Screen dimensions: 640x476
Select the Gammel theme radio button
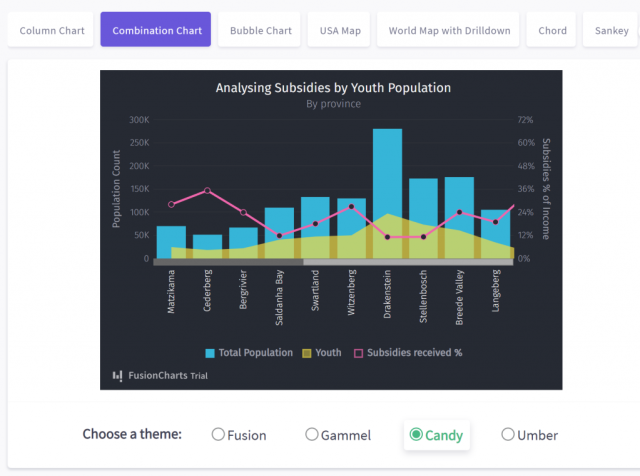click(312, 435)
